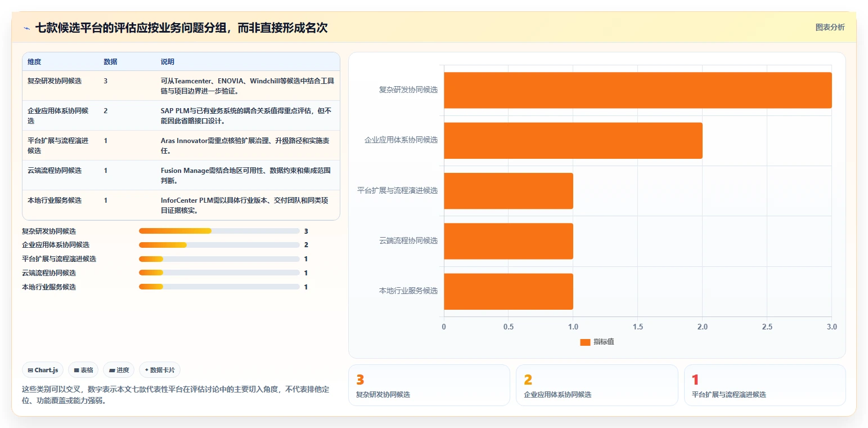Viewport: 868px width, 428px height.
Task: Select the 数据卡片 chip
Action: 160,370
